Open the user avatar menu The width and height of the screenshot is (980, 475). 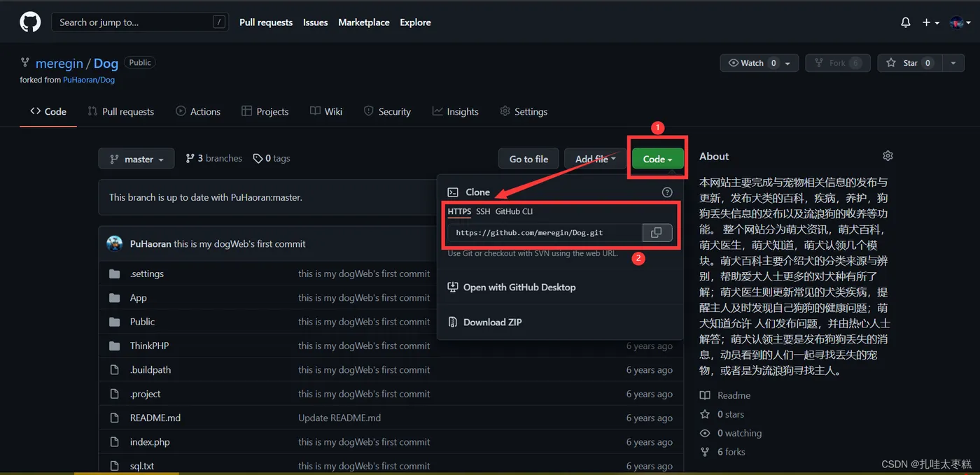click(x=960, y=22)
